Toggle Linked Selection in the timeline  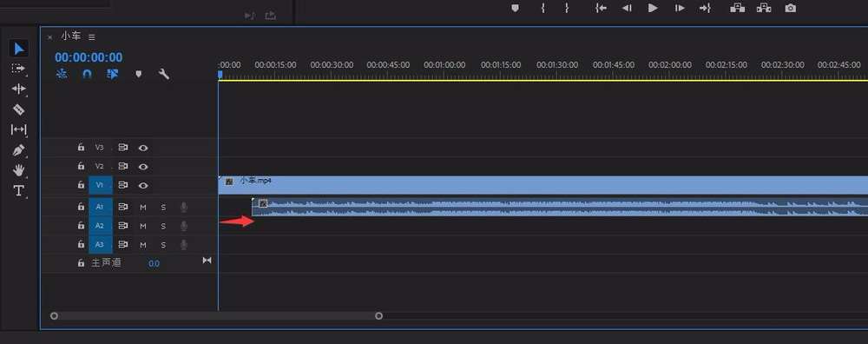point(112,74)
